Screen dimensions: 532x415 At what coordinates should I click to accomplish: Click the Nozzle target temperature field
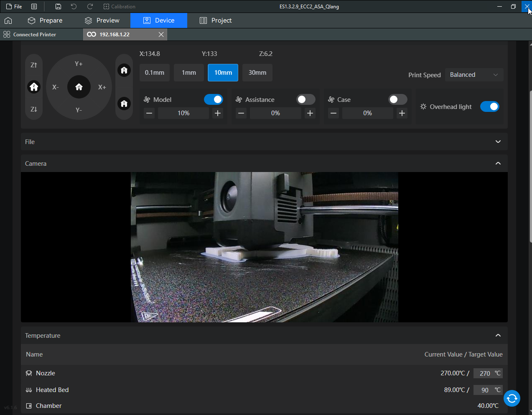484,373
